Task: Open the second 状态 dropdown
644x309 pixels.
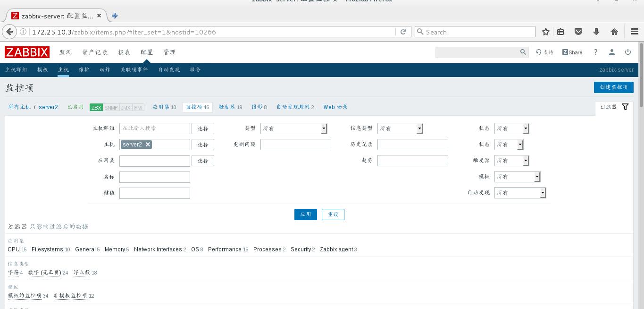Action: [509, 145]
